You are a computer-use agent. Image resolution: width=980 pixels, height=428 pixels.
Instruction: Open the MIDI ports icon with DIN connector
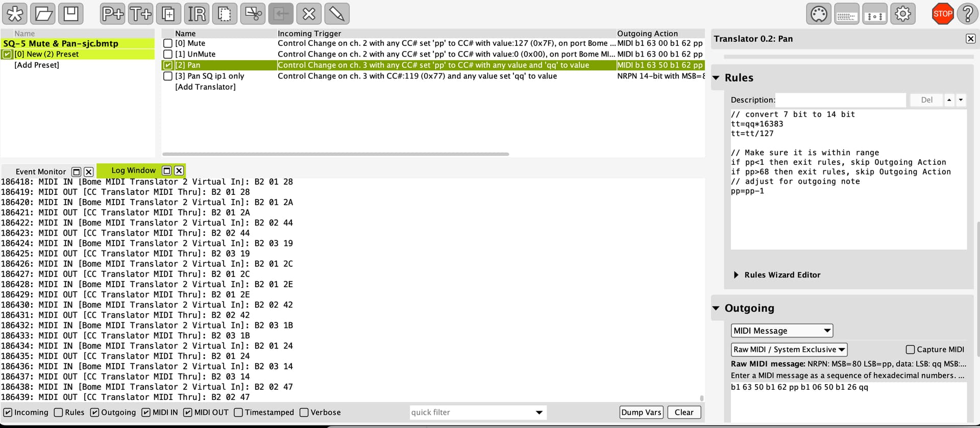click(819, 14)
